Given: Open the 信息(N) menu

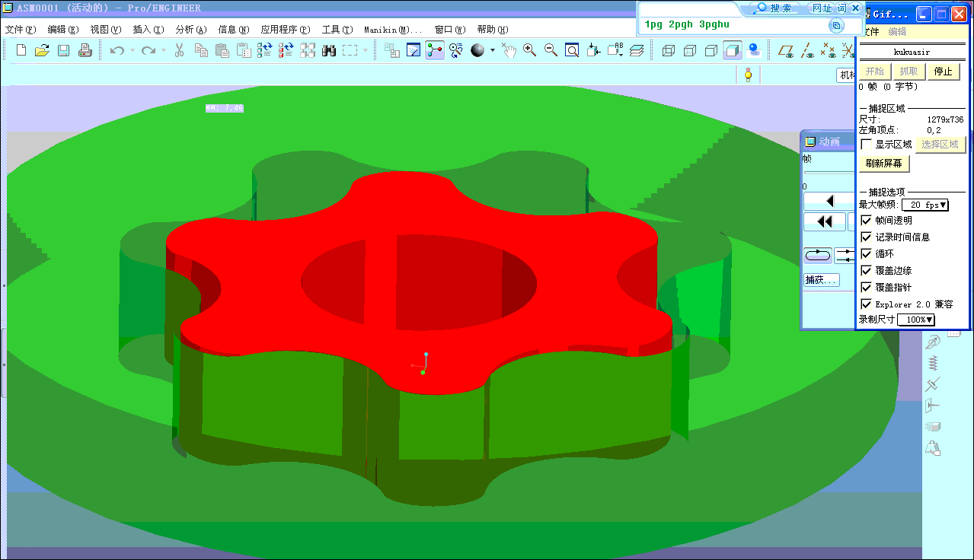Looking at the screenshot, I should pyautogui.click(x=233, y=30).
